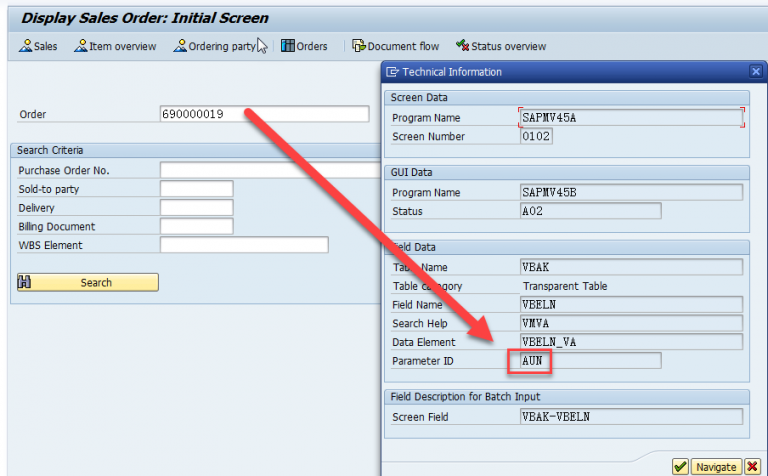Click the Billing Document field
The image size is (768, 476).
196,227
